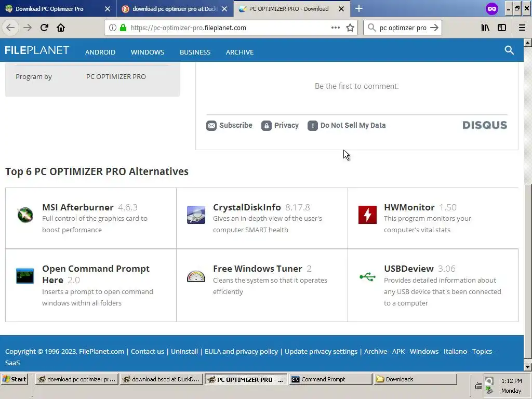Click the Privacy lock icon
Screen dimensions: 532x399
[267, 126]
